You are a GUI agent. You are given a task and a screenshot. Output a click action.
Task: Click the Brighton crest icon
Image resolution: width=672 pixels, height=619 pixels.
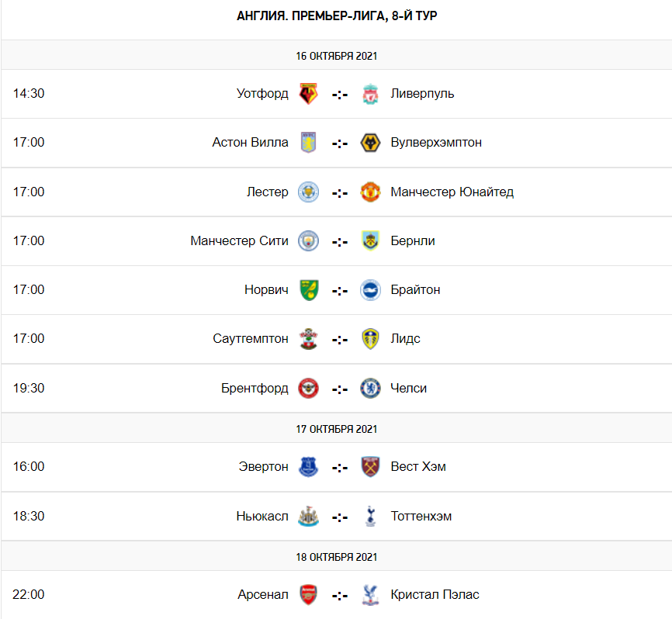370,289
